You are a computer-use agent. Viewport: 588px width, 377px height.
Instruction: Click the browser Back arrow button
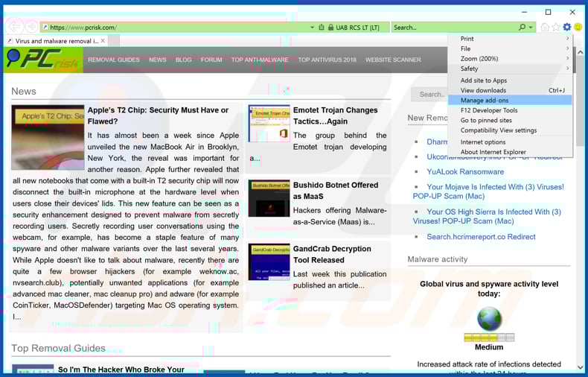(x=14, y=27)
